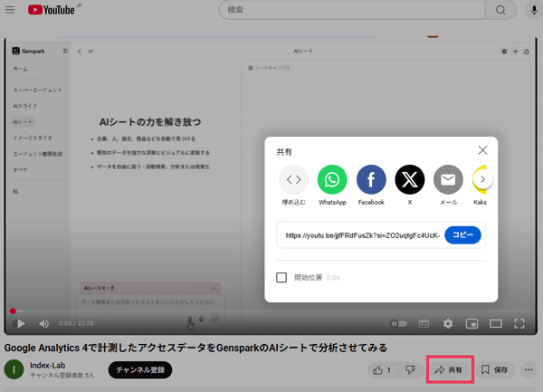
Task: Choose the メール email share option
Action: 448,179
